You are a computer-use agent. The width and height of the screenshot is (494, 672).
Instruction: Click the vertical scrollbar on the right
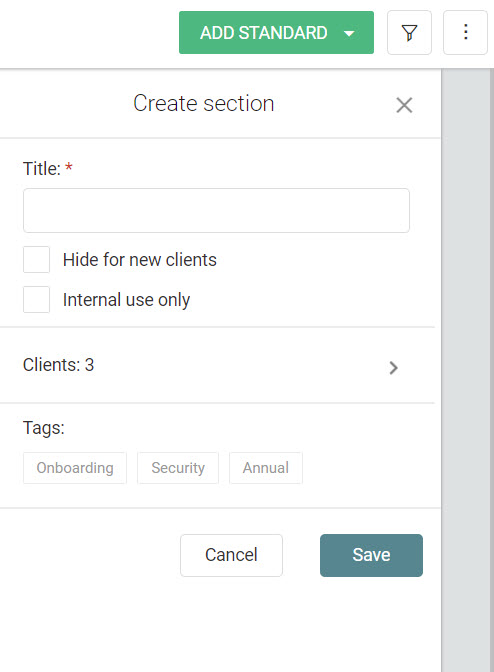tap(492, 370)
